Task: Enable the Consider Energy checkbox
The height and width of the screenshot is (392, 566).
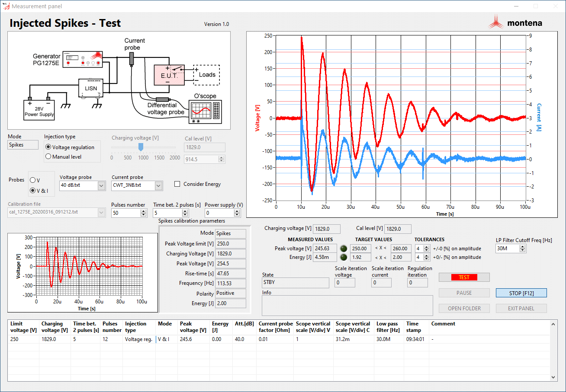Action: (177, 184)
